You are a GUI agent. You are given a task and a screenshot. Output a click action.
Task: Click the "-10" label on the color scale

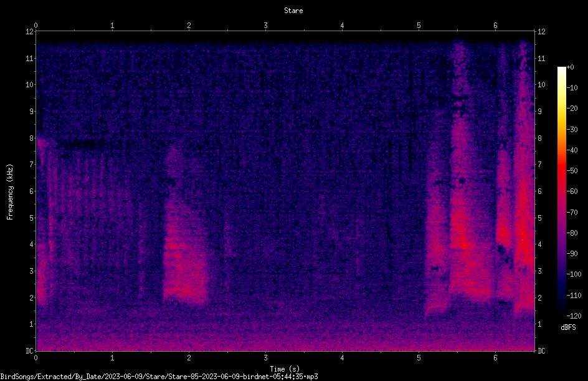point(572,88)
